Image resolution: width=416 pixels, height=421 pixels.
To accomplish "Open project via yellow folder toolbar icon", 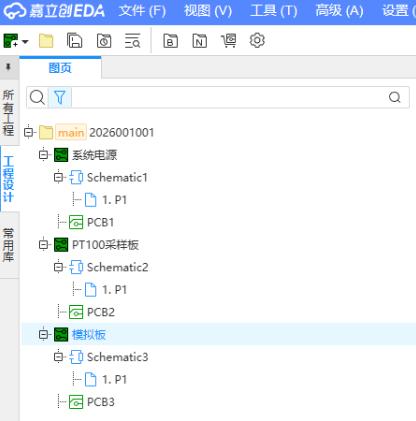I will [x=46, y=41].
